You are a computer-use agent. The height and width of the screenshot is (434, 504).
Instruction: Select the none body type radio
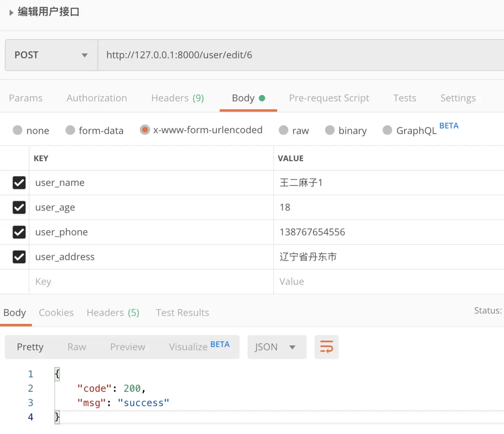(x=17, y=130)
